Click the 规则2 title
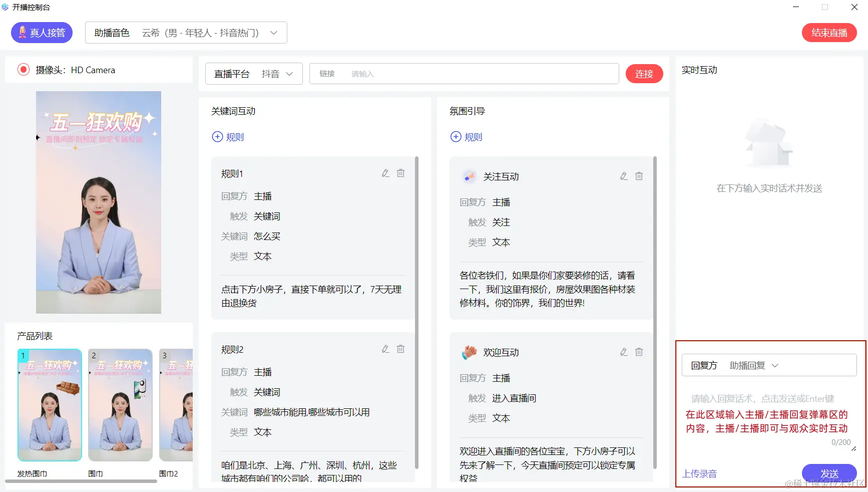The image size is (868, 492). click(x=232, y=350)
